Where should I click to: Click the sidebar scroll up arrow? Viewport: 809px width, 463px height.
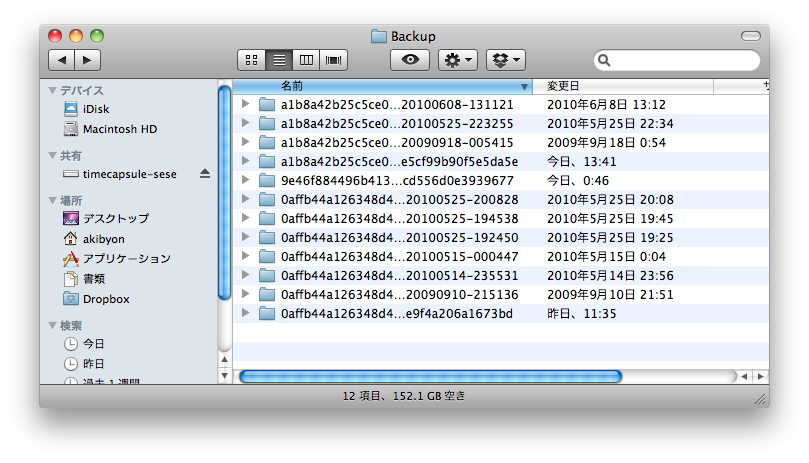224,359
